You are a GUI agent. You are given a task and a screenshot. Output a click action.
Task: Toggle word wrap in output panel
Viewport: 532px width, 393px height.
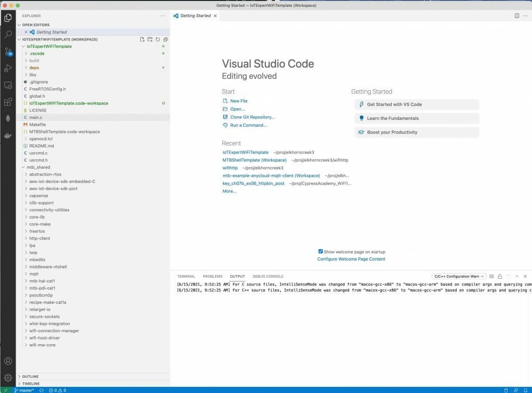click(491, 276)
